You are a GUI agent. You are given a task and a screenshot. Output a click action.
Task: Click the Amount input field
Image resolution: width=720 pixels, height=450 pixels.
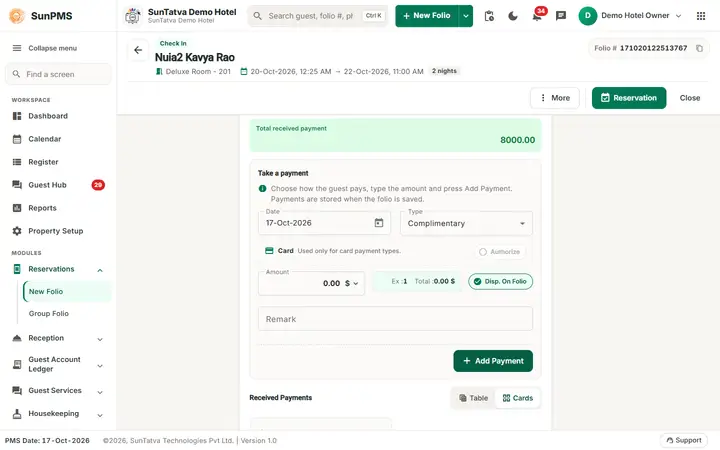tap(311, 283)
